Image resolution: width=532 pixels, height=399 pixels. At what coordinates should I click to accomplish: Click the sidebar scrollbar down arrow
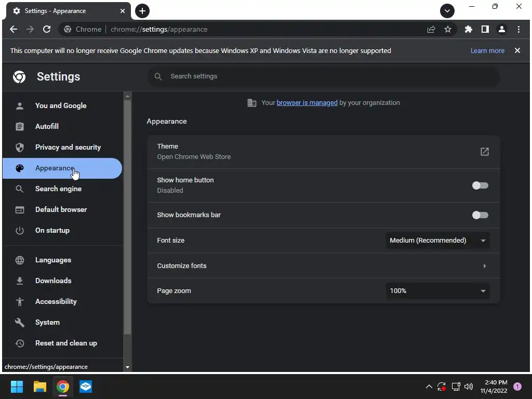(128, 367)
